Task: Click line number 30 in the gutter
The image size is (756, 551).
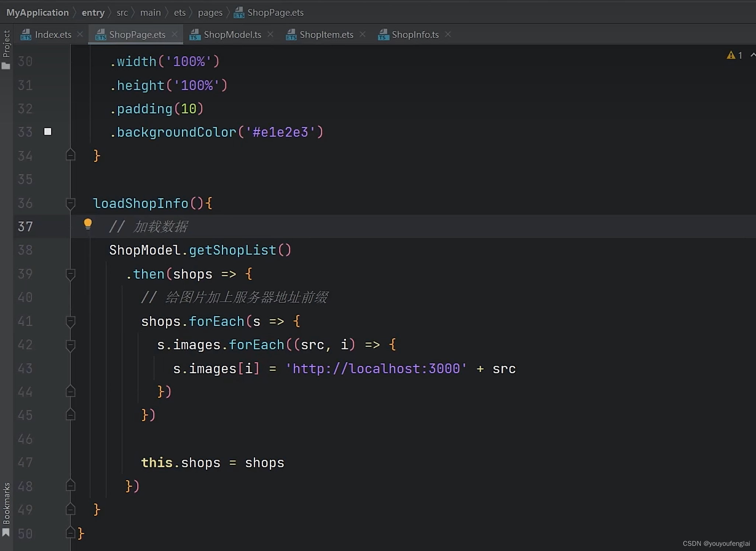Action: point(25,62)
